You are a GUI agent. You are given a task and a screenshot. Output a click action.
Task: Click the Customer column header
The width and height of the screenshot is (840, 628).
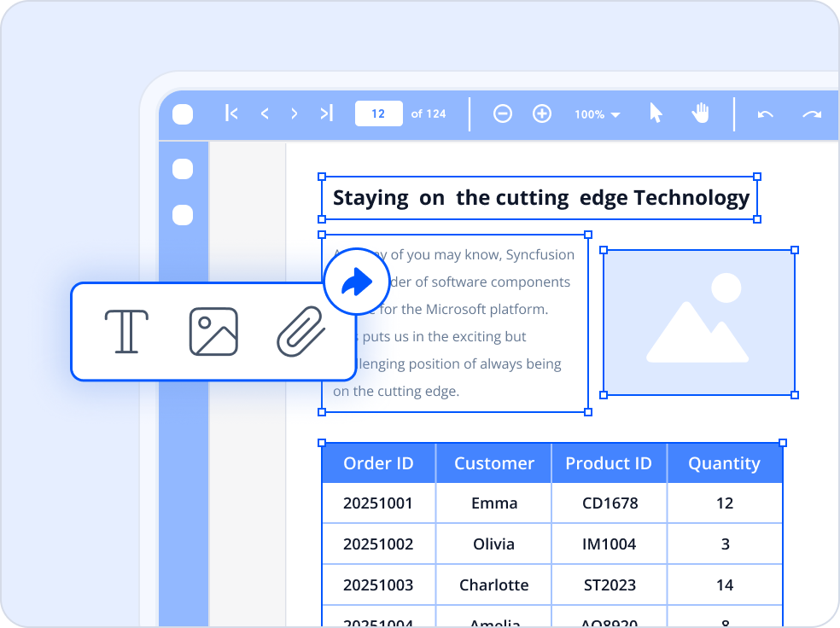pos(494,463)
